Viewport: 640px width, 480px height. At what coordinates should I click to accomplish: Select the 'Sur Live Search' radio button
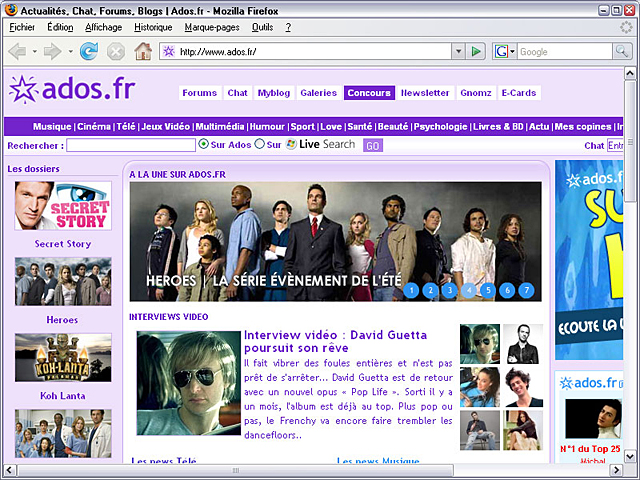260,144
